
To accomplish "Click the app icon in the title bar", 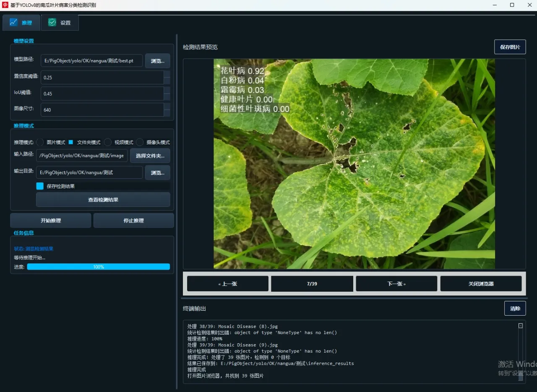I will point(5,5).
